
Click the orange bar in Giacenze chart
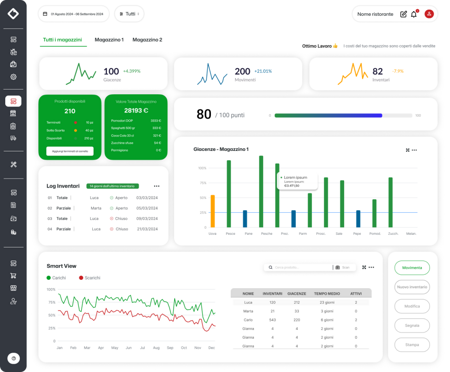coord(213,211)
